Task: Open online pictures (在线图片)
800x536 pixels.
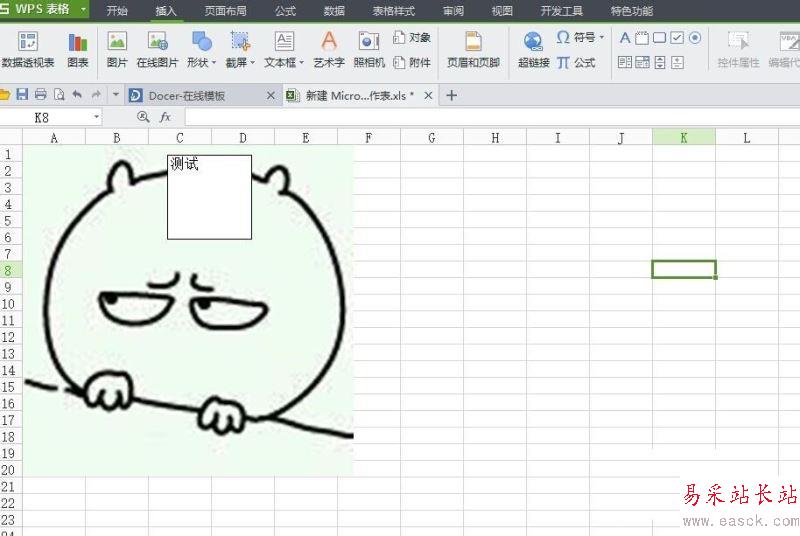Action: tap(157, 49)
